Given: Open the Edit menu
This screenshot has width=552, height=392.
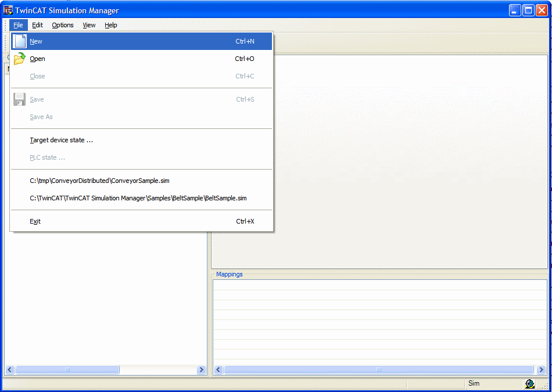Looking at the screenshot, I should (x=37, y=25).
